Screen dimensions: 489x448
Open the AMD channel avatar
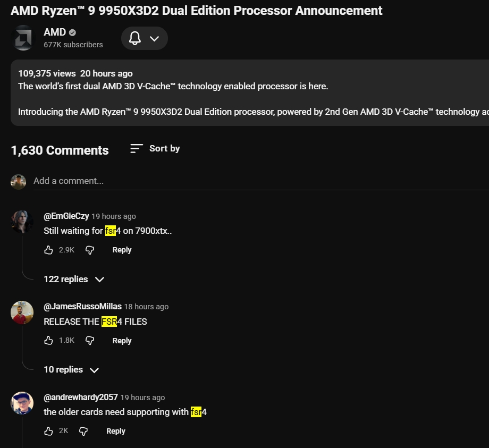23,38
